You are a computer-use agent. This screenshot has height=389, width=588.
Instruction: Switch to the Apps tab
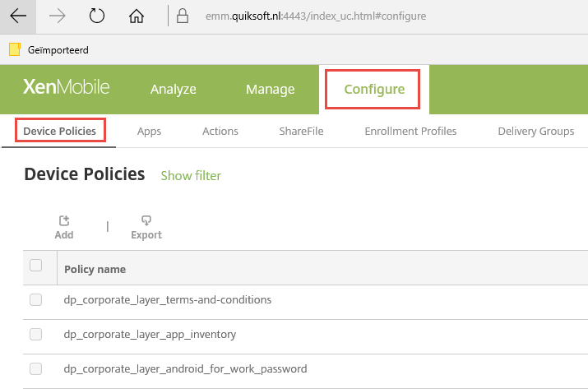click(x=149, y=132)
